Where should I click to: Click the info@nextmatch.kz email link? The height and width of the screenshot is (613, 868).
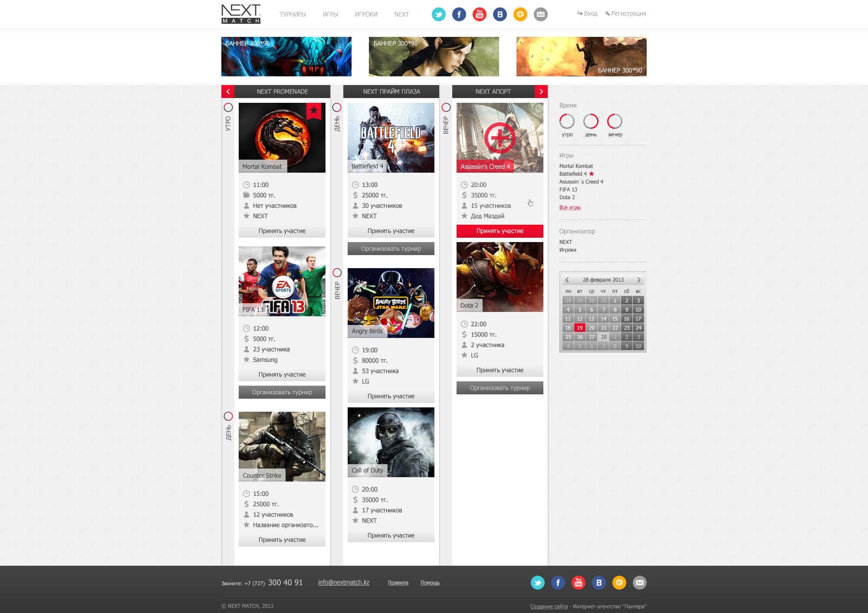coord(344,582)
